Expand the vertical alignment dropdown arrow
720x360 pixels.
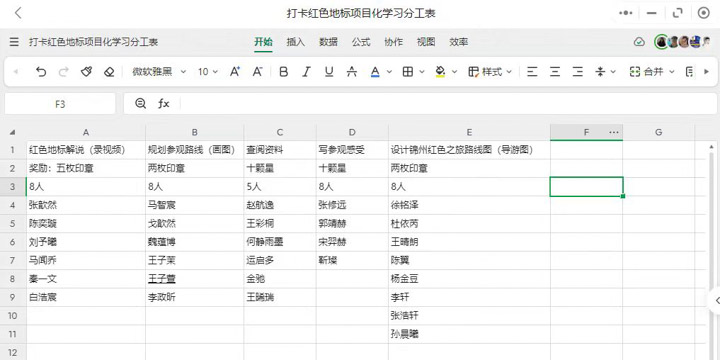click(613, 72)
